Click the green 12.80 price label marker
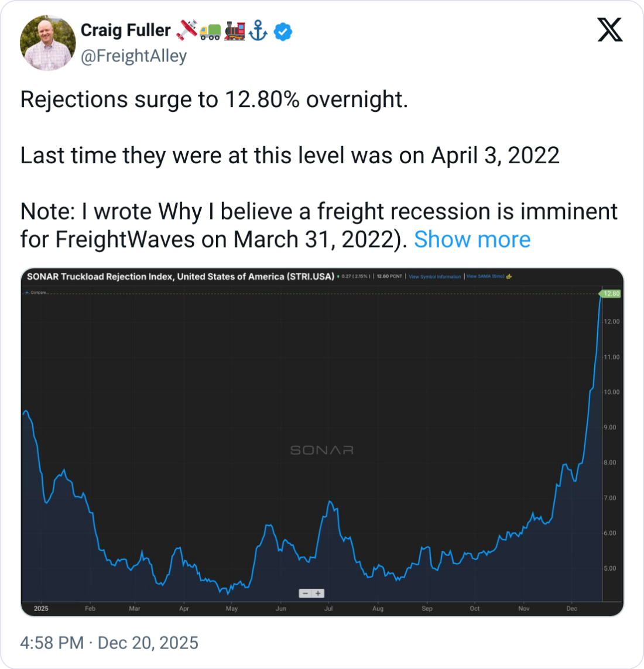Image resolution: width=644 pixels, height=669 pixels. click(x=611, y=293)
